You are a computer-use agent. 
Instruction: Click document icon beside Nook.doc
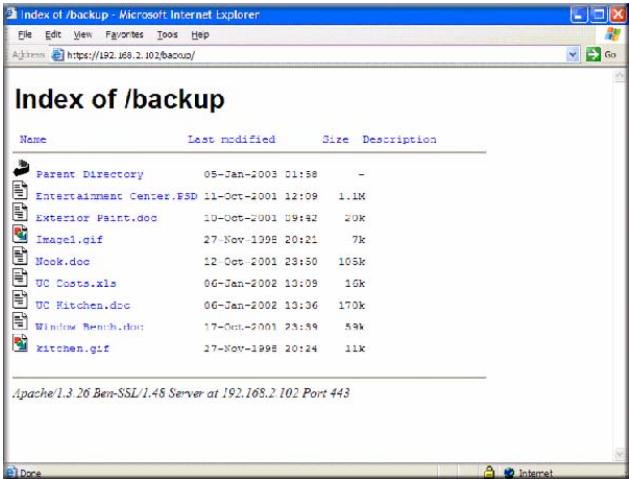[x=20, y=255]
